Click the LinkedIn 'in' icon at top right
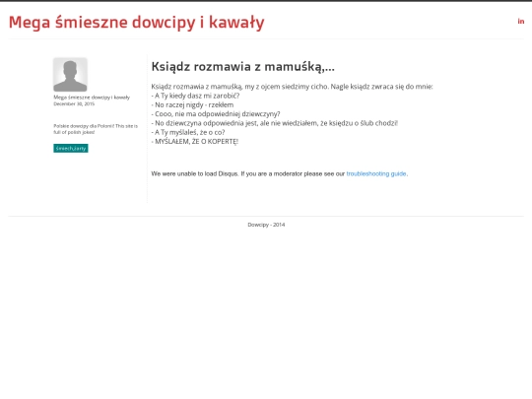Screen dimensions: 532x399 (521, 22)
